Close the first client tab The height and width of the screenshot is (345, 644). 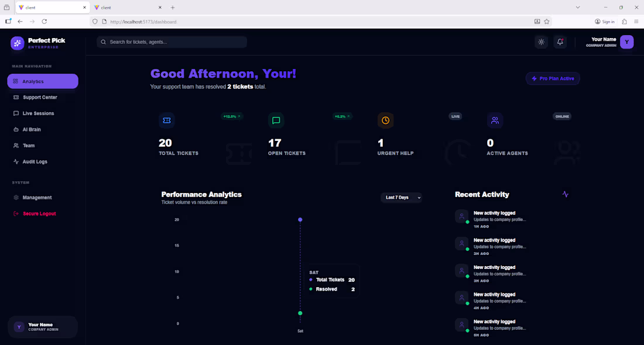(x=85, y=8)
